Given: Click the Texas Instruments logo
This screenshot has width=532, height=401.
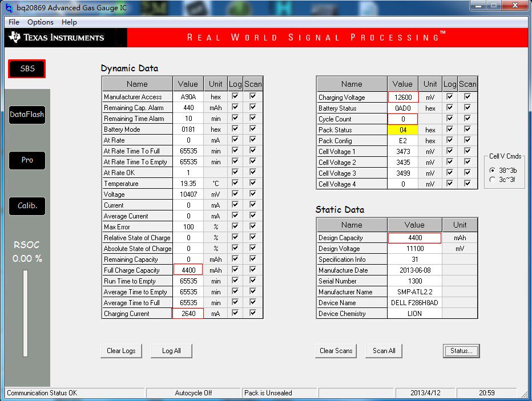Looking at the screenshot, I should tap(57, 37).
